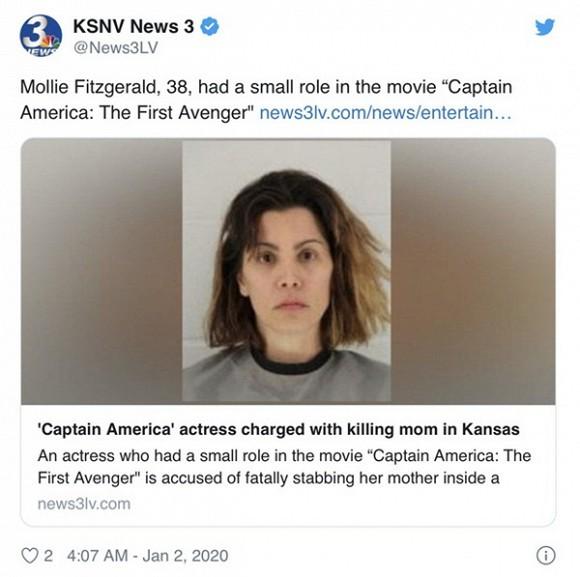
Task: Click card description line 'First Avenger is accused'
Action: 269,478
